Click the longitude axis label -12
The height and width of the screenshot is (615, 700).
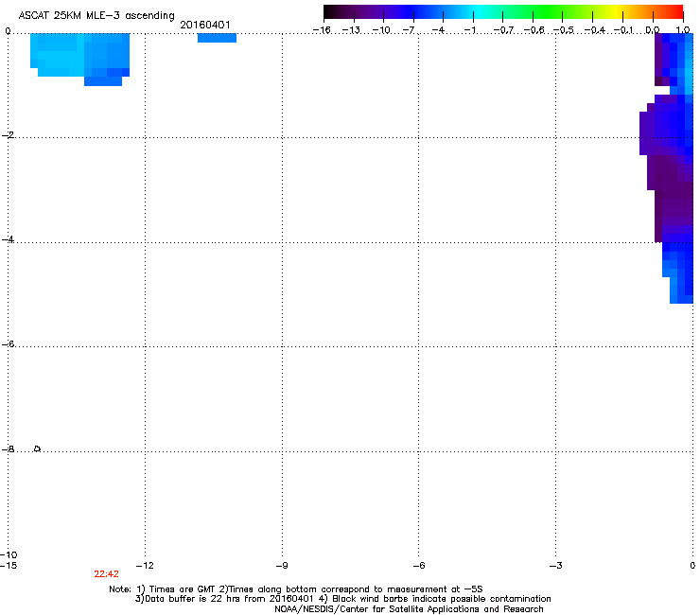coord(145,566)
